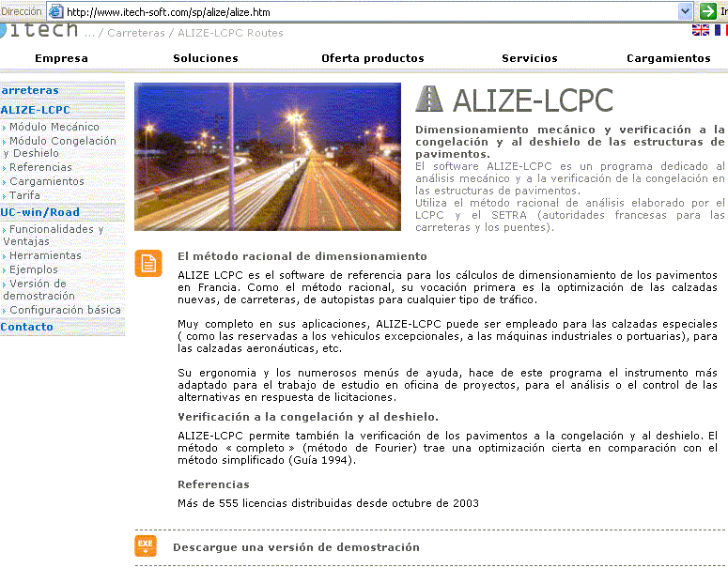Click the ALIZE-LCPC page title
Viewport: 728px width, 568px height.
(533, 100)
